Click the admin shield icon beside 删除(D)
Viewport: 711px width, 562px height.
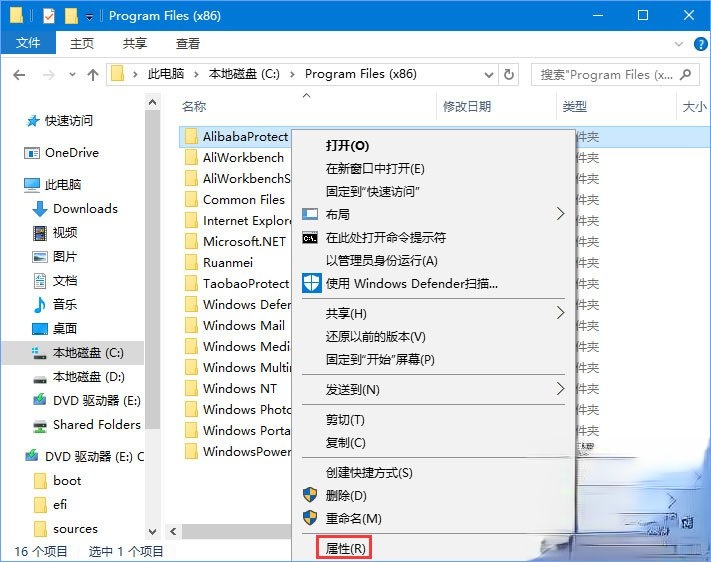[x=310, y=495]
